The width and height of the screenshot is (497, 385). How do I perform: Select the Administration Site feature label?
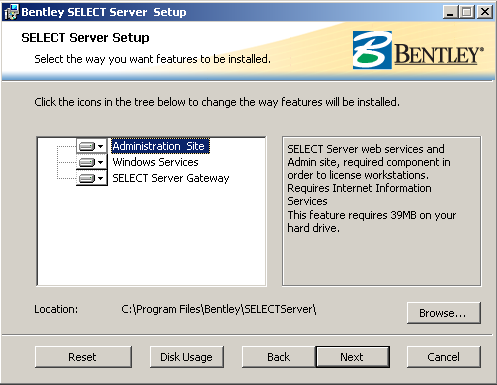click(160, 146)
